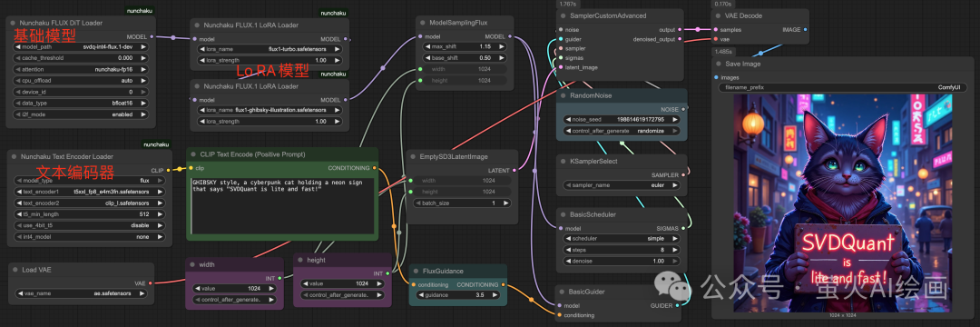Collapse the SamplerCustomAdvanced node title dot
The width and height of the screenshot is (980, 327).
(563, 15)
